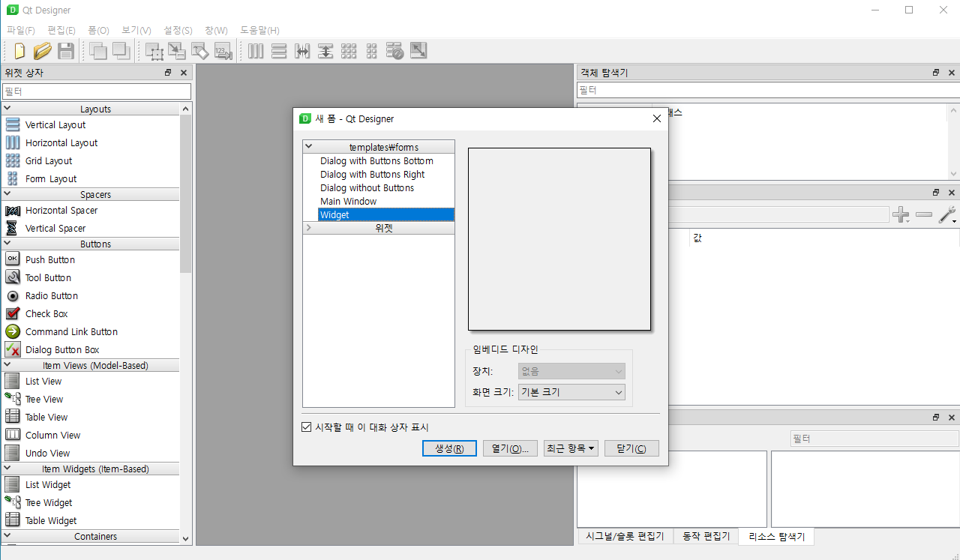Viewport: 960px width, 560px height.
Task: Open the 최근 항목 dropdown button
Action: pyautogui.click(x=571, y=448)
